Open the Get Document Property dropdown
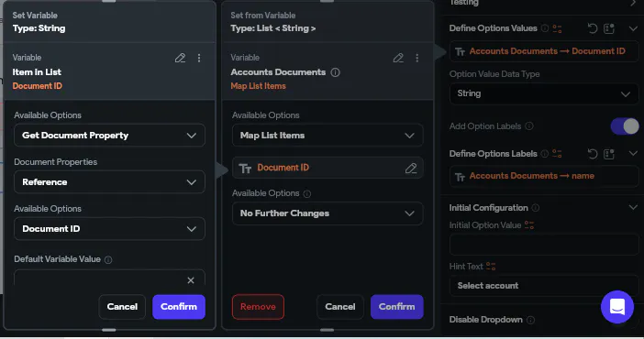 click(x=109, y=136)
